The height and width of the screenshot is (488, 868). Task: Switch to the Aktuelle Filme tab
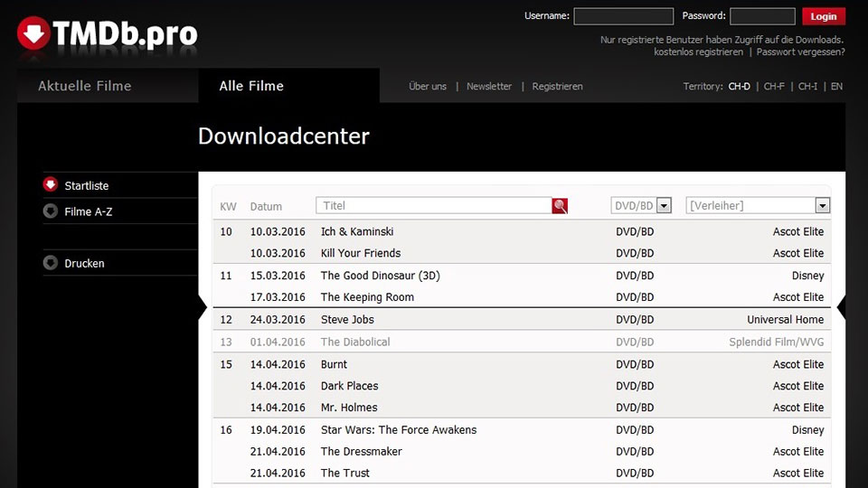pyautogui.click(x=85, y=86)
